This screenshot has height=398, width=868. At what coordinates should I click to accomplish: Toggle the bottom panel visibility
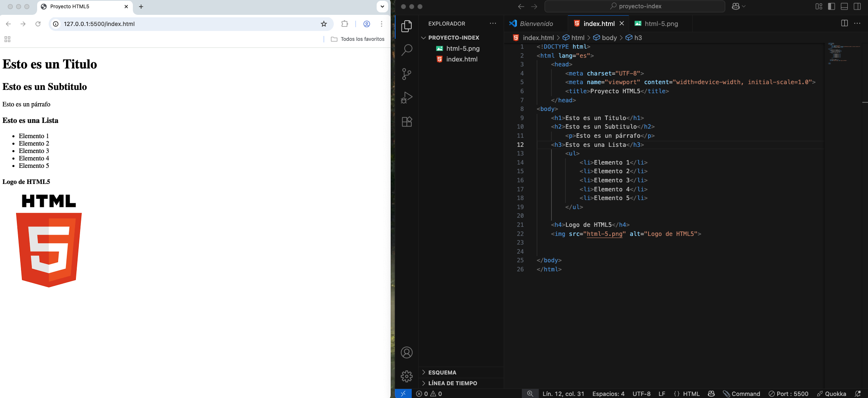tap(844, 6)
